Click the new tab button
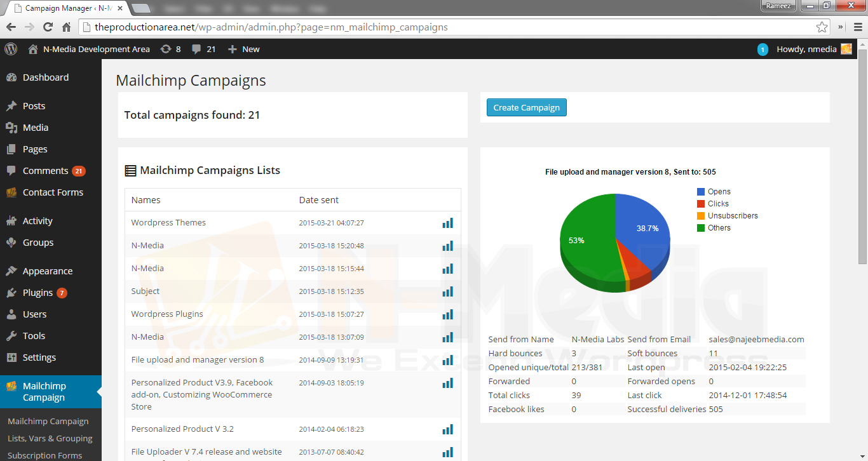 pos(141,8)
